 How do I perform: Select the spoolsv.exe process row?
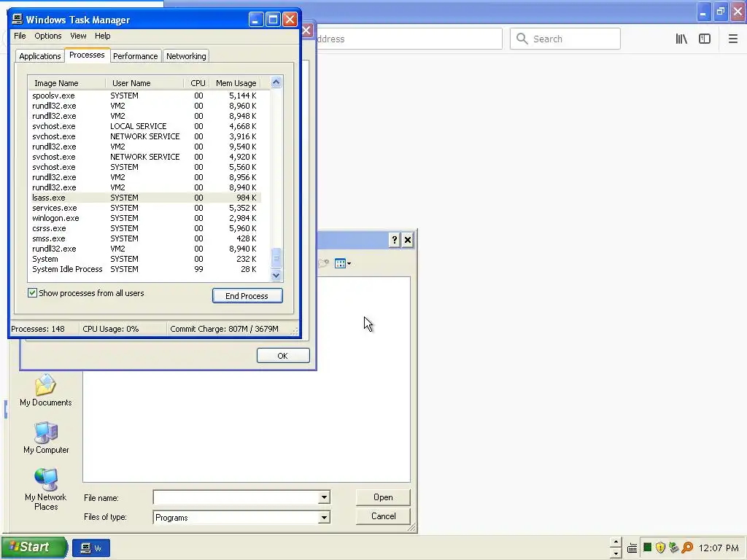point(145,96)
